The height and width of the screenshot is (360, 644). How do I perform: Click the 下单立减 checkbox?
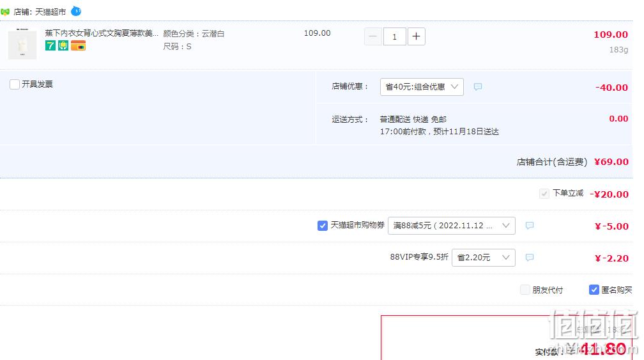[x=544, y=194]
